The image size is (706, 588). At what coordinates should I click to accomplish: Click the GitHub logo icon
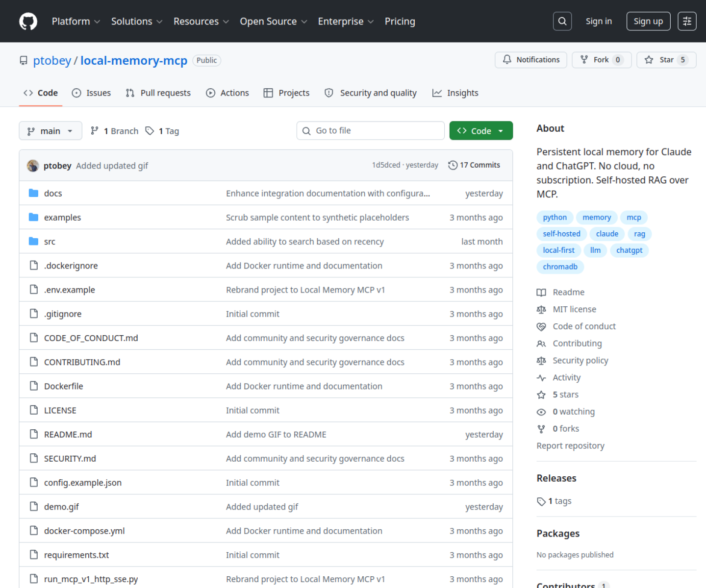pyautogui.click(x=28, y=22)
